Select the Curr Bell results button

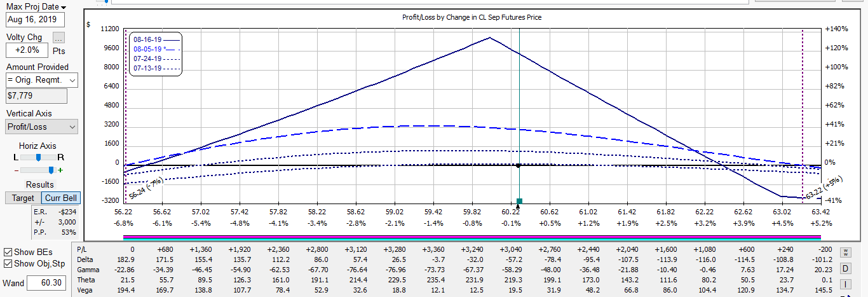tap(60, 198)
